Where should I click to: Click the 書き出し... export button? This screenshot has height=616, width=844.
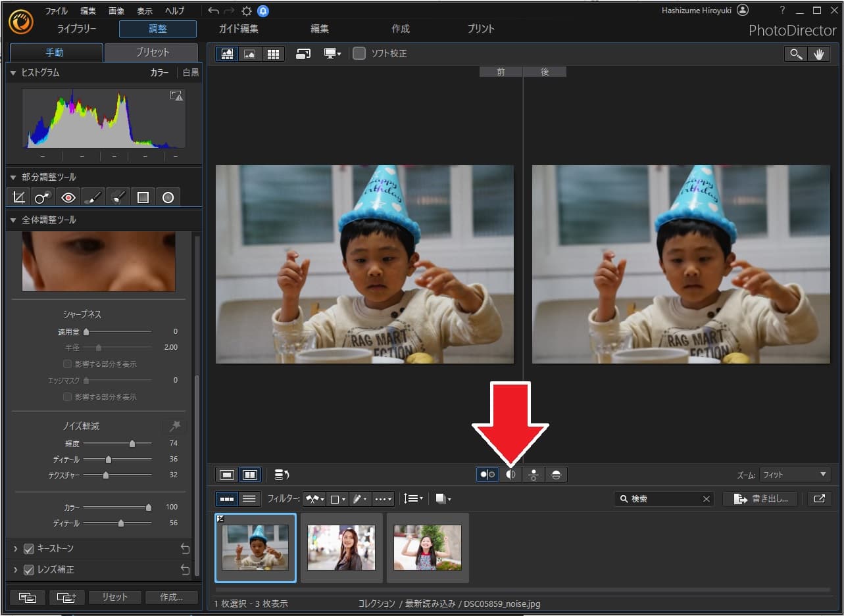pos(760,499)
